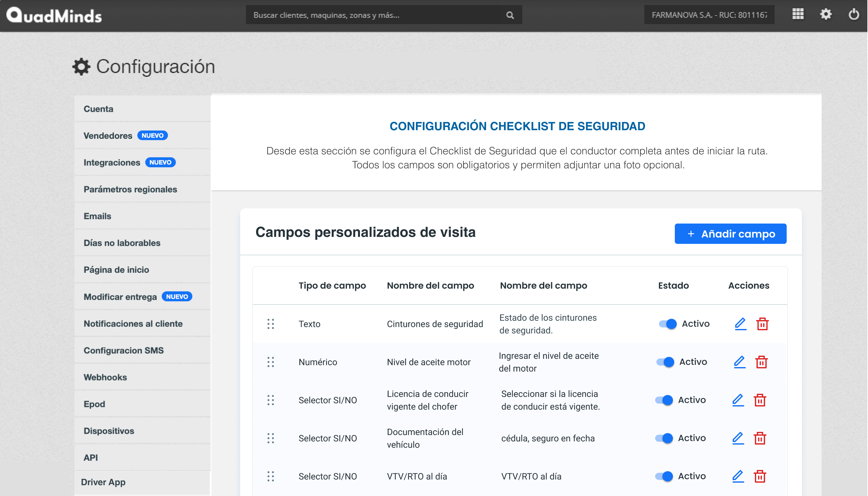The image size is (868, 496).
Task: Click Añadir campo button
Action: 730,234
